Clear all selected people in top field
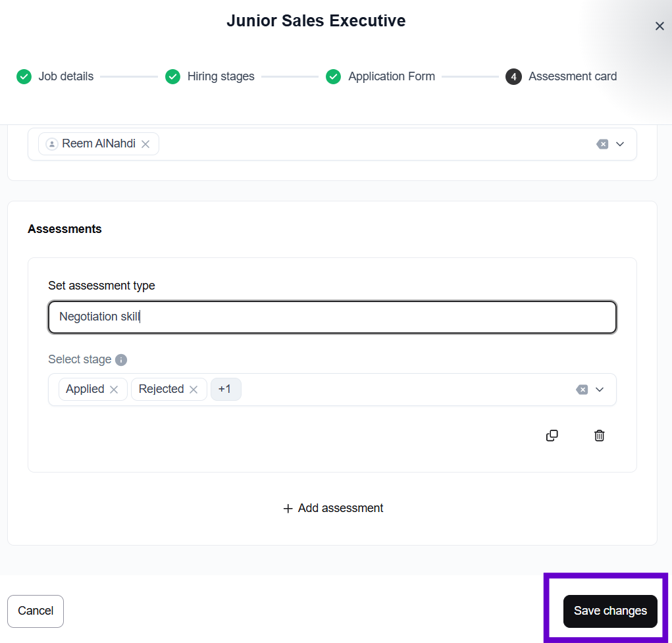672x643 pixels. pos(602,144)
